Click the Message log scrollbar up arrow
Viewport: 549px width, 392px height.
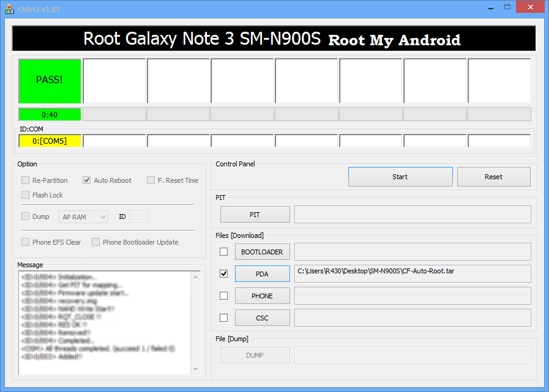tap(195, 277)
